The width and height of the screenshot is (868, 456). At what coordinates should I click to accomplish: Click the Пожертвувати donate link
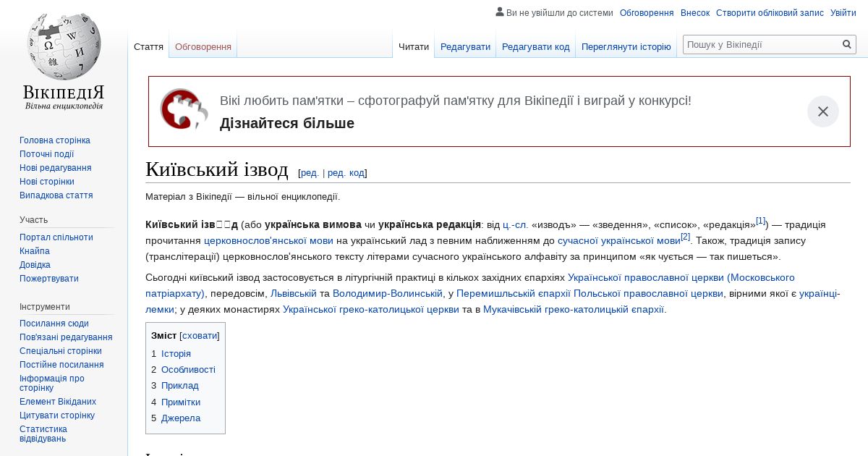[x=49, y=279]
